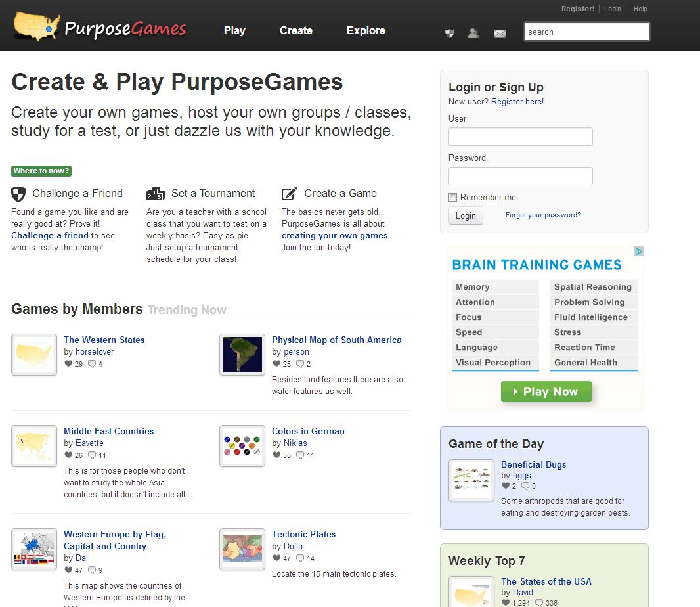Open the Beneficial Bugs thumbnail
Image resolution: width=700 pixels, height=607 pixels.
(x=471, y=480)
